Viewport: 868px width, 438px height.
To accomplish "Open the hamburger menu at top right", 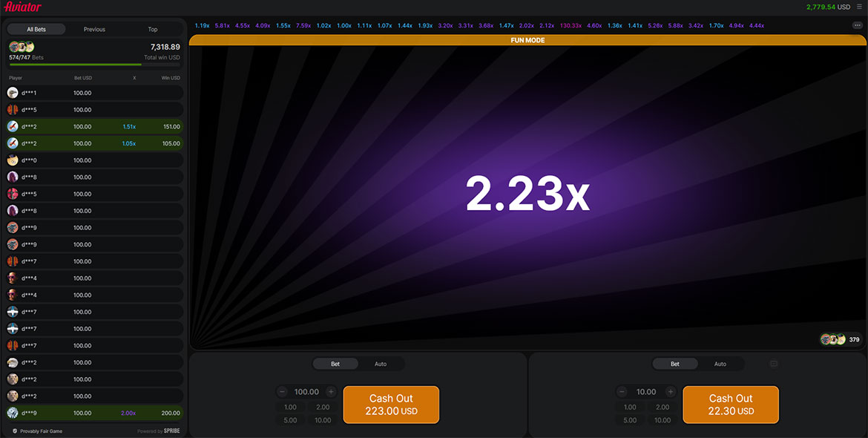I will click(x=859, y=7).
